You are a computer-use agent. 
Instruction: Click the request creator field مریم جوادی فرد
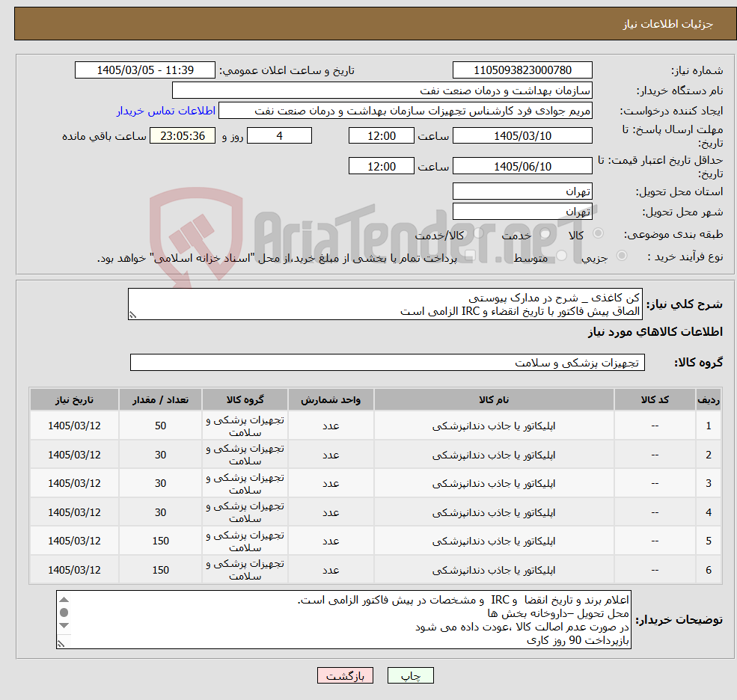tap(405, 111)
